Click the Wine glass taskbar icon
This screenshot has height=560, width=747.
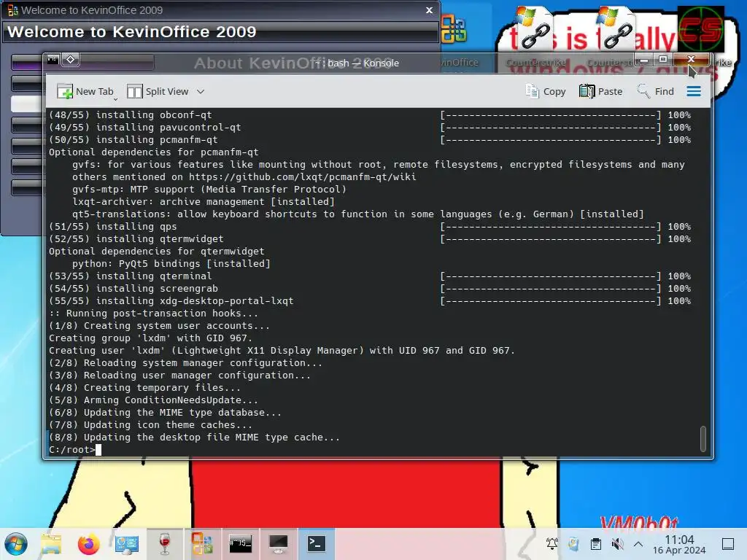pyautogui.click(x=164, y=544)
